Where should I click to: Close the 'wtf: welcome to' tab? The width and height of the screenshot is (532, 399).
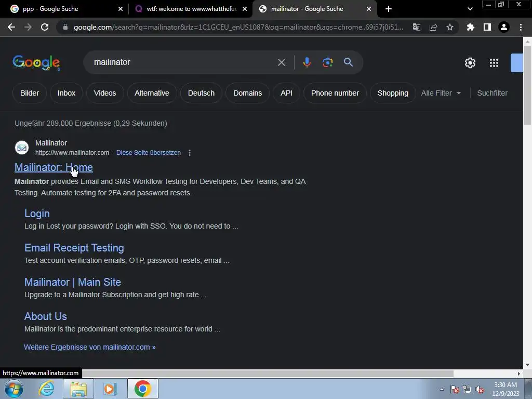pos(245,9)
